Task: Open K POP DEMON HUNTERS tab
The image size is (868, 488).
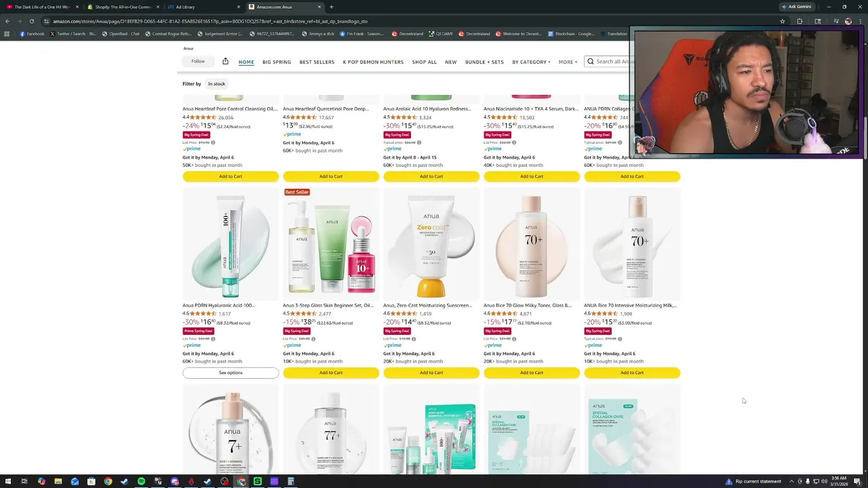Action: (x=373, y=62)
